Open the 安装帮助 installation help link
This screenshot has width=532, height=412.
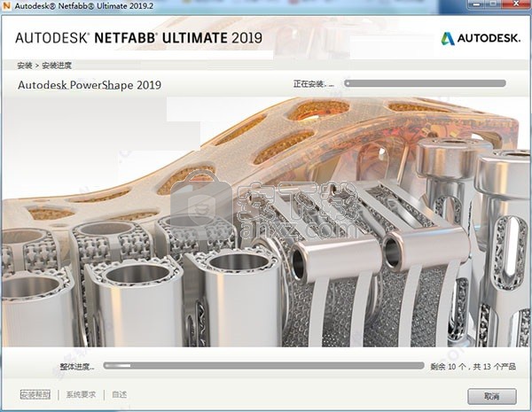[35, 394]
